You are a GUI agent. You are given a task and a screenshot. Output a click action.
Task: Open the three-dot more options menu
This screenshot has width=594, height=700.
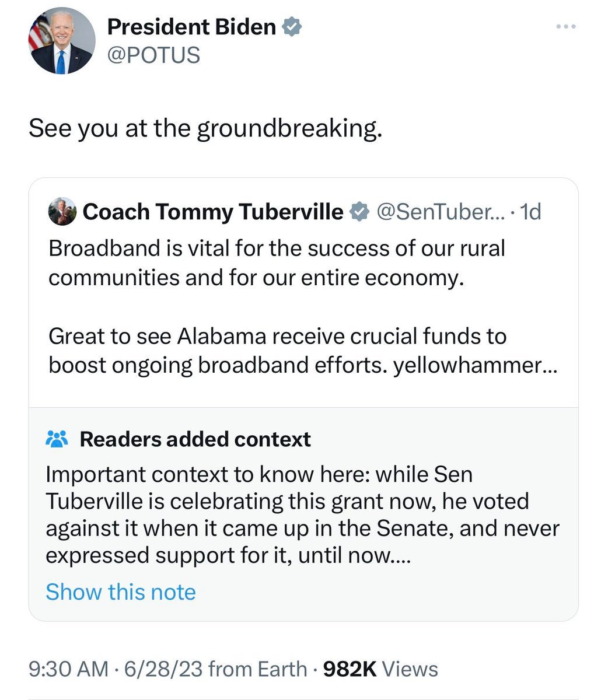[x=565, y=27]
